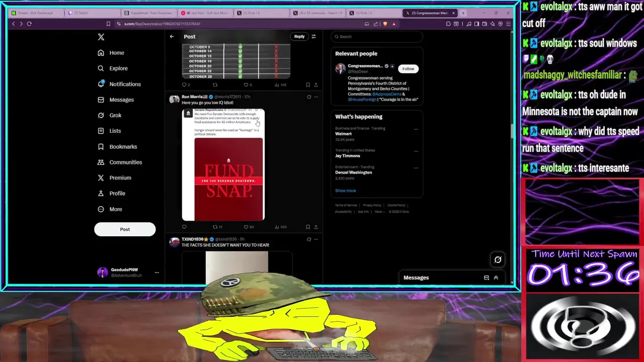Open Messages in the sidebar
Image resolution: width=644 pixels, height=362 pixels.
coord(116,100)
